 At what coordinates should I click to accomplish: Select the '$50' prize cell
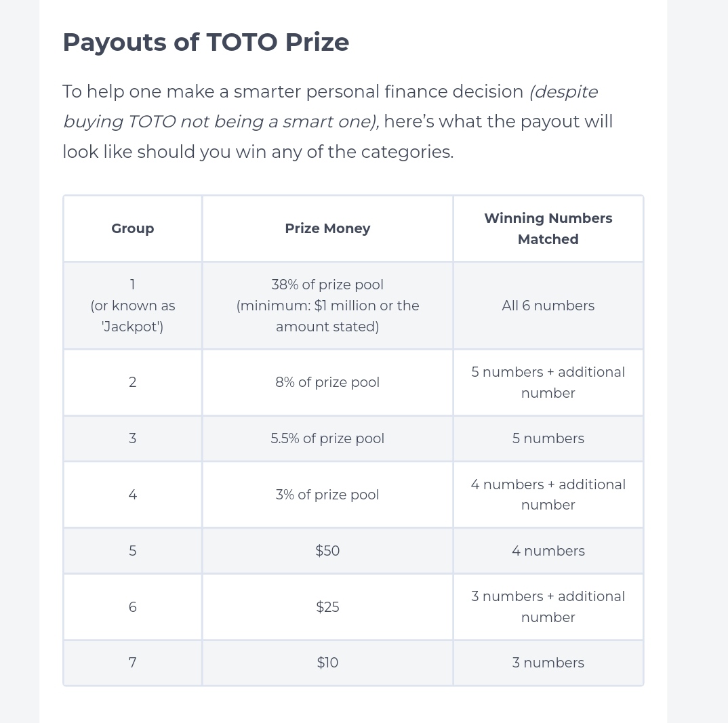[x=327, y=551]
